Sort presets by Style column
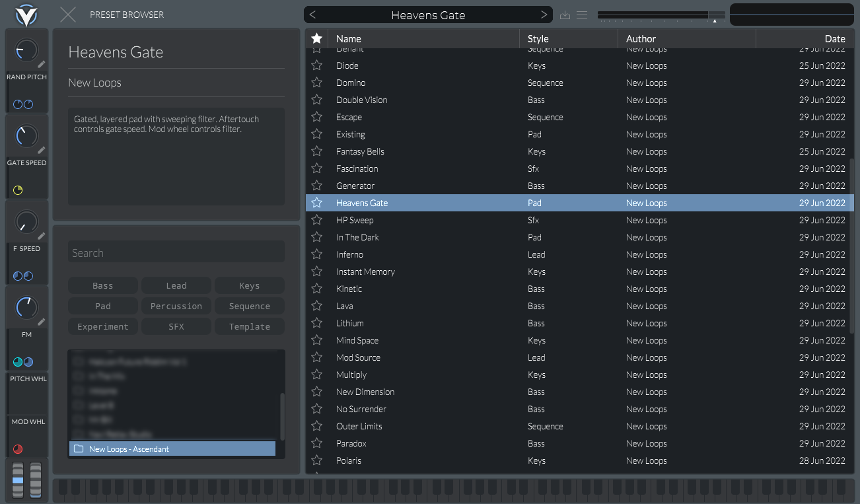 click(569, 39)
